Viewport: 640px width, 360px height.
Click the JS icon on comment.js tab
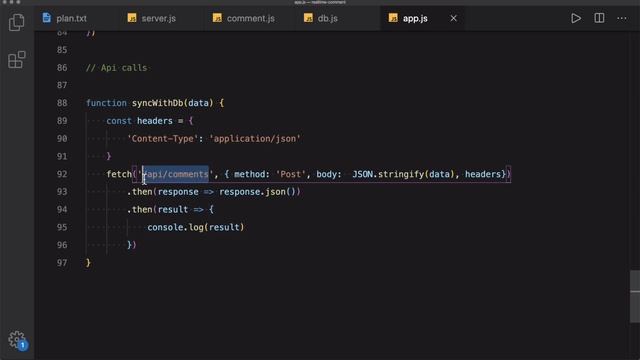pyautogui.click(x=217, y=18)
